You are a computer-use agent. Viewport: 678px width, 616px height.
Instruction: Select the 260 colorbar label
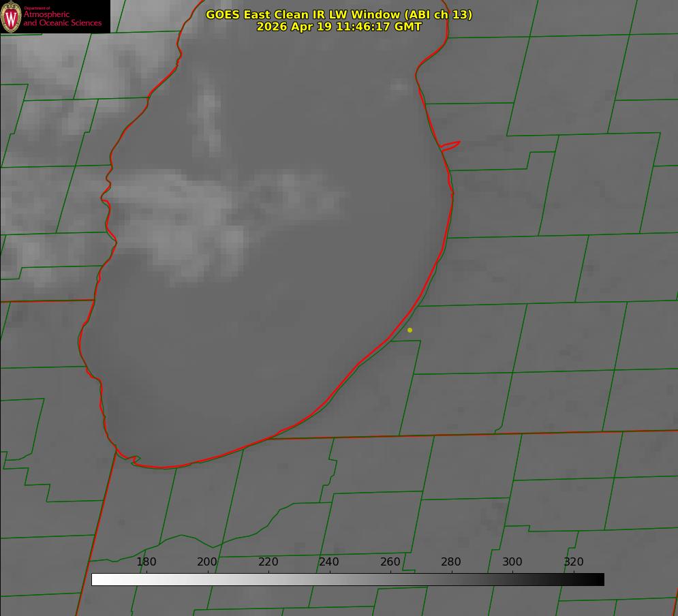(390, 561)
